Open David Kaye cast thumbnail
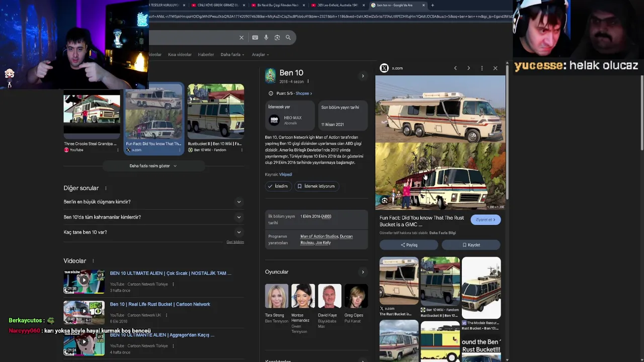Viewport: 644px width, 362px height. point(330,296)
